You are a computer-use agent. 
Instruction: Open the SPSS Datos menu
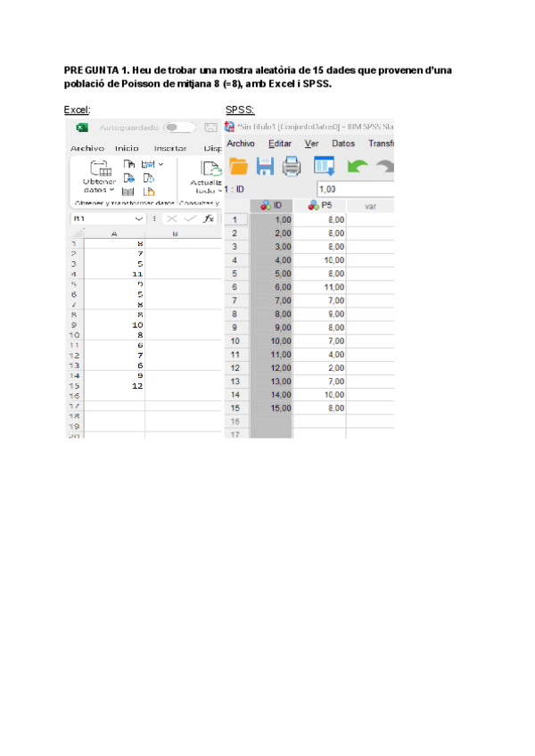343,144
